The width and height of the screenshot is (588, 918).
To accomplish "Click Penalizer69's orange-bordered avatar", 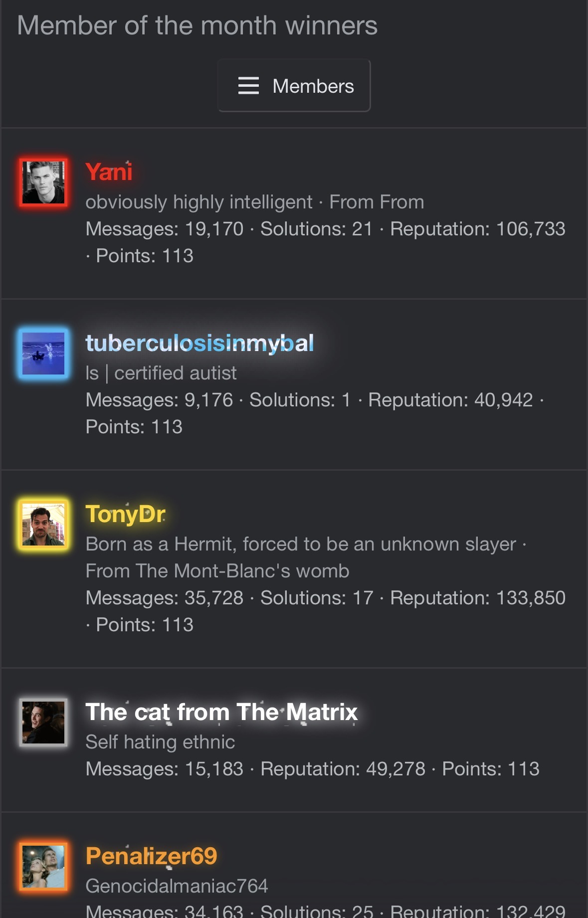I will 43,866.
